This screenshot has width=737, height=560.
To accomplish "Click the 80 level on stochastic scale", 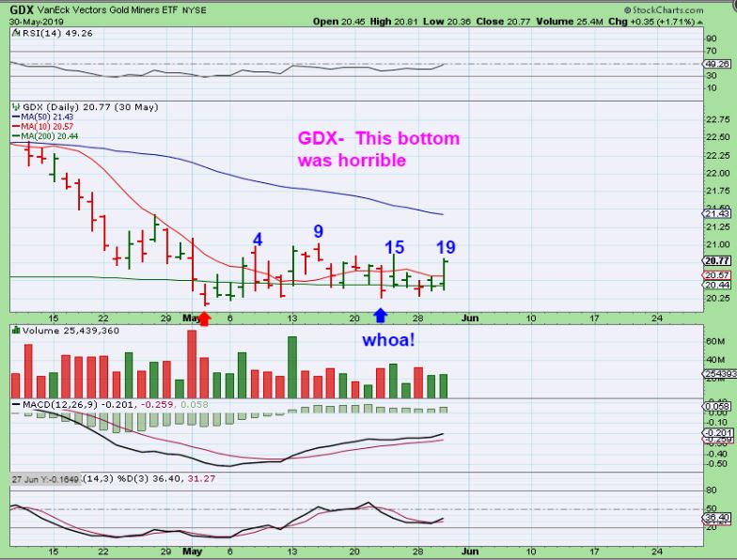I will tap(712, 490).
